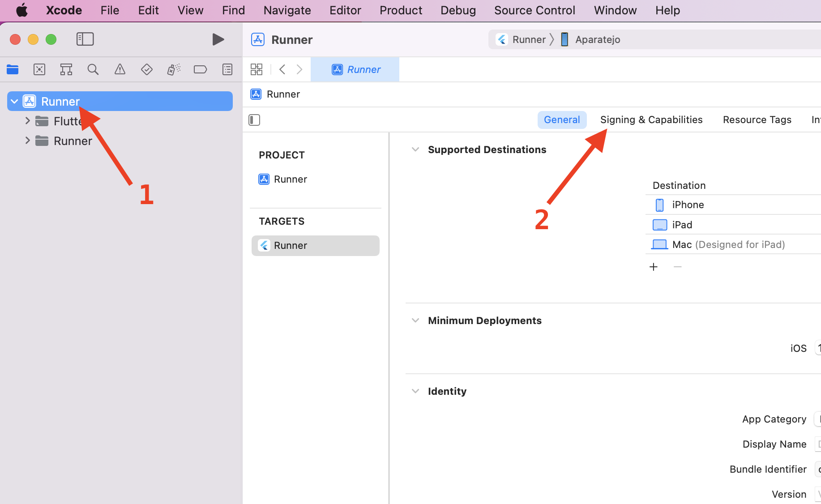Expand the Flutter folder
Viewport: 821px width, 504px height.
(x=27, y=121)
